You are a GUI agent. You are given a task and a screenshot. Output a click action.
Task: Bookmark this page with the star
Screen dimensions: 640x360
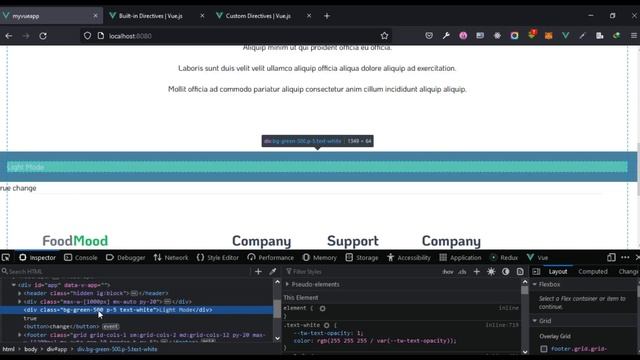(x=384, y=36)
